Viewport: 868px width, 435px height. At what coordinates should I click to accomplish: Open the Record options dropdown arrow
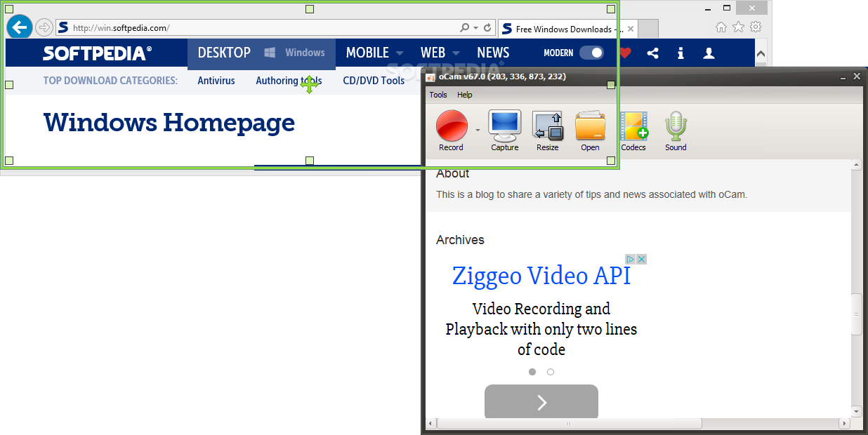pyautogui.click(x=478, y=130)
